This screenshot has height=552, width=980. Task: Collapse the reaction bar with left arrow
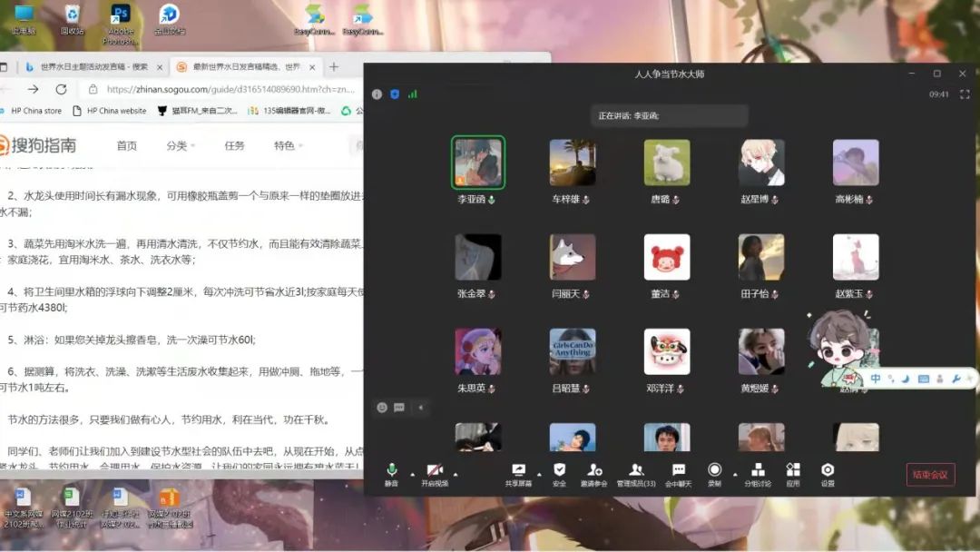pyautogui.click(x=421, y=408)
